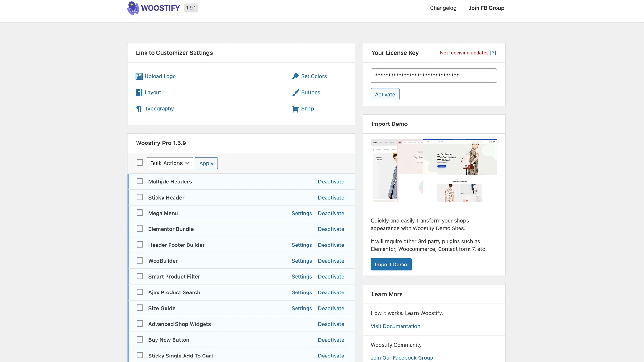Open Visit Documentation link
This screenshot has height=362, width=644.
point(395,326)
